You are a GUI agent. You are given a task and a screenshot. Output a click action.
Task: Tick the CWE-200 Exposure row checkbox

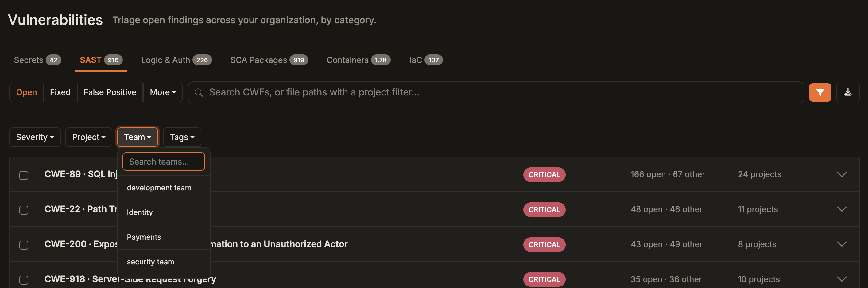click(24, 245)
